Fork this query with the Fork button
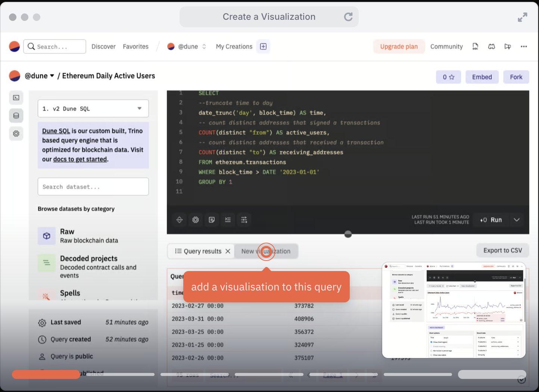The image size is (539, 392). point(516,77)
